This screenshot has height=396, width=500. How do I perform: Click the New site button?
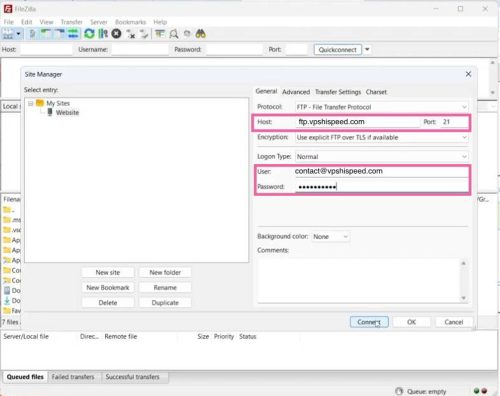coord(108,272)
